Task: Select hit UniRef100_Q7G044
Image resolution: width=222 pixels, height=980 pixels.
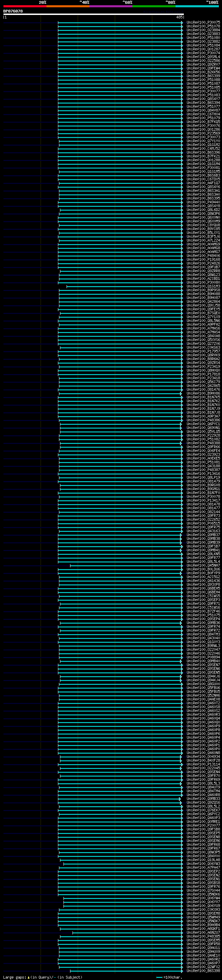Action: (203, 891)
